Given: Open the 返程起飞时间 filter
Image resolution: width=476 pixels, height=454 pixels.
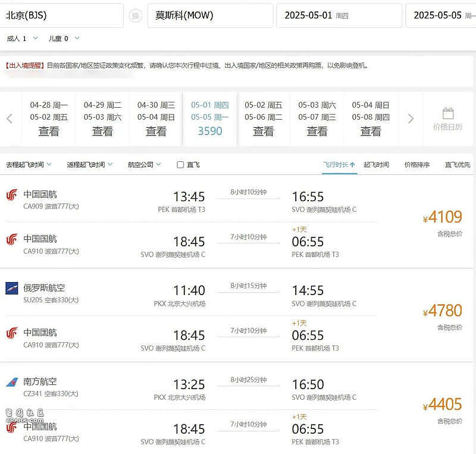Looking at the screenshot, I should pyautogui.click(x=90, y=165).
